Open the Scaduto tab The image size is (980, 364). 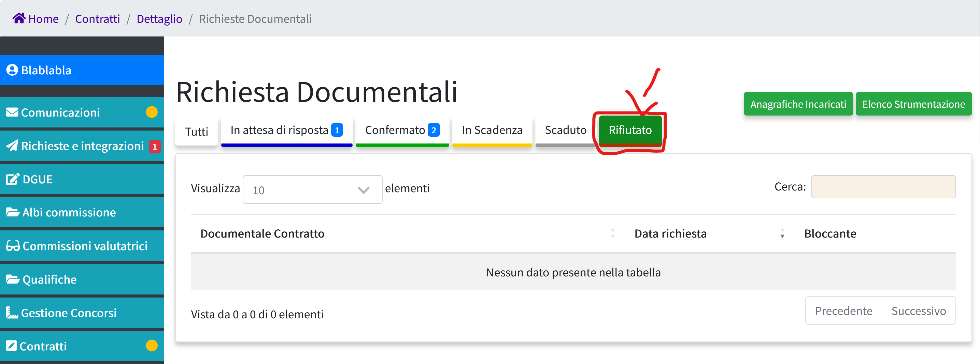point(565,130)
